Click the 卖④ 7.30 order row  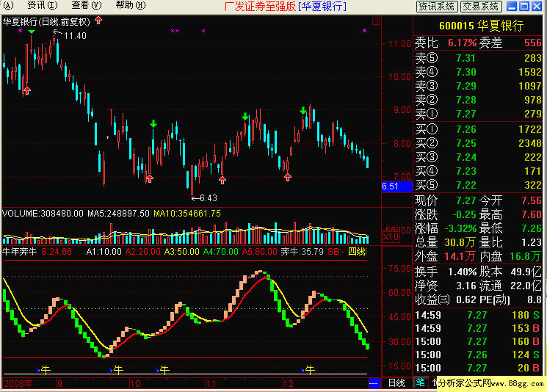pyautogui.click(x=478, y=72)
